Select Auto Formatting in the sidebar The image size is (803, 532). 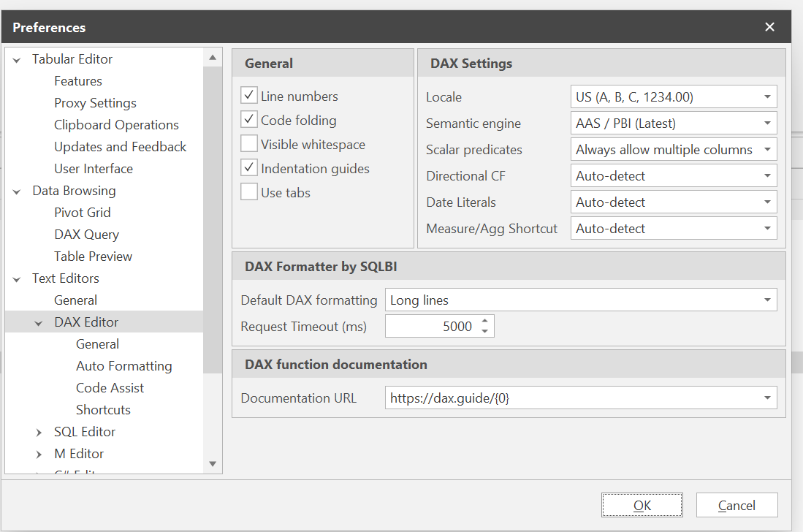point(123,365)
